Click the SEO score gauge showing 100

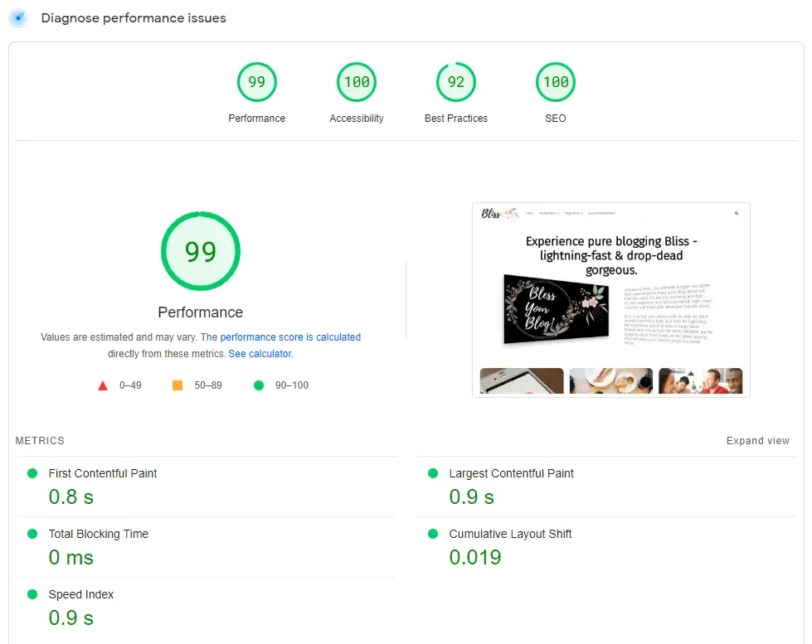pos(556,82)
